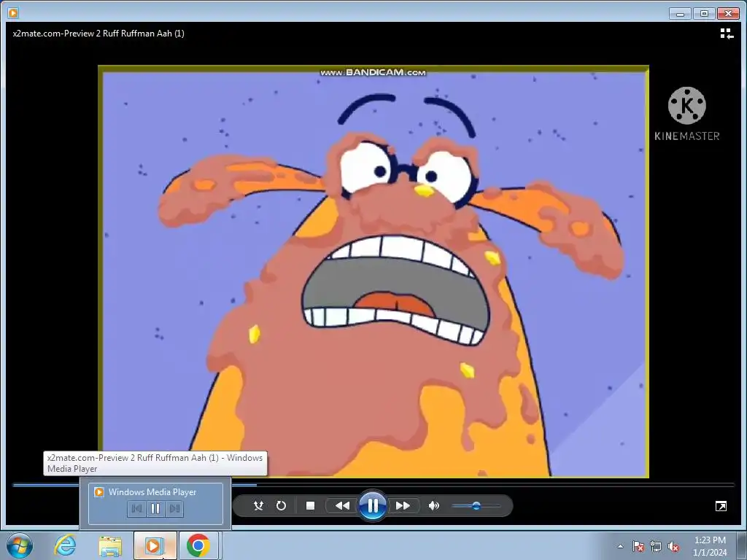Click Media Player icon in title bar
The image size is (747, 560).
[13, 13]
